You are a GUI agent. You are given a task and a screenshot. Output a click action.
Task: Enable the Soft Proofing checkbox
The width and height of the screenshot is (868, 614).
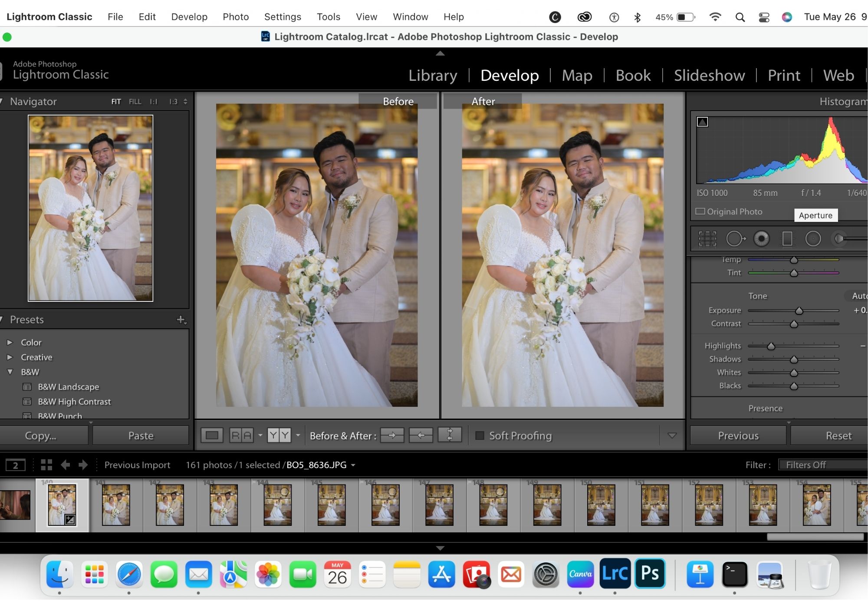(x=480, y=436)
